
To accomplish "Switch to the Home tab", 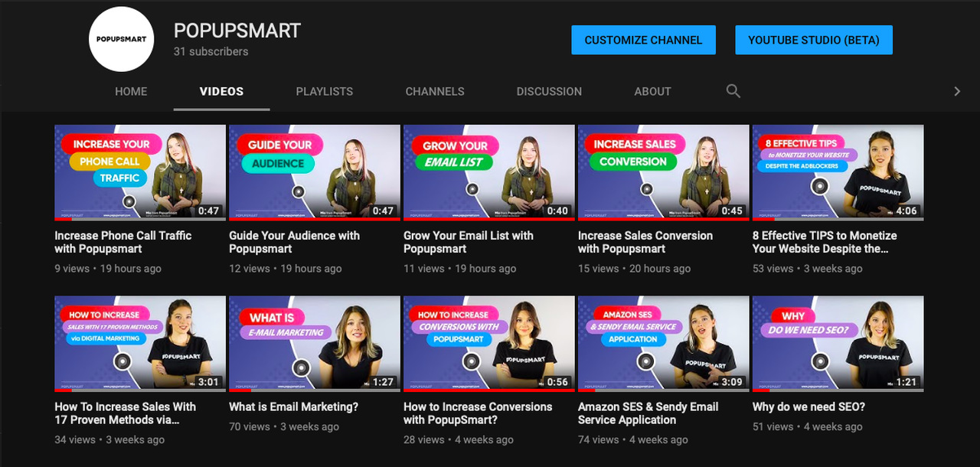I will [x=131, y=91].
